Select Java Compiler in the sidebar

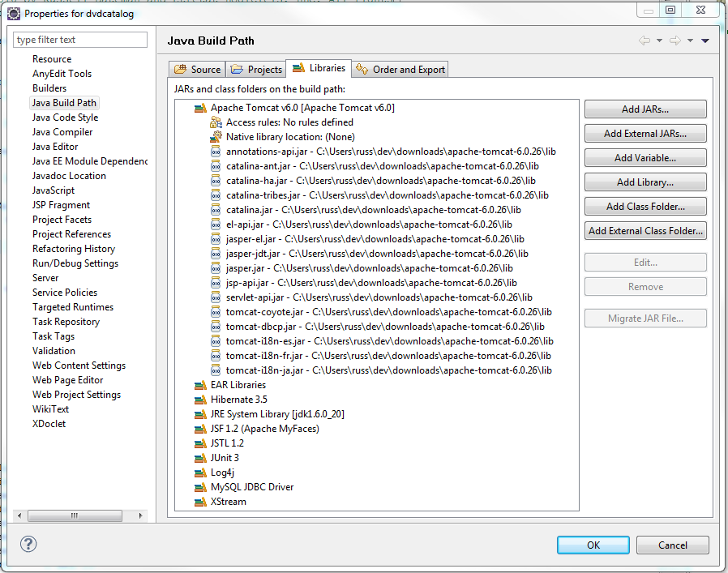click(x=62, y=132)
